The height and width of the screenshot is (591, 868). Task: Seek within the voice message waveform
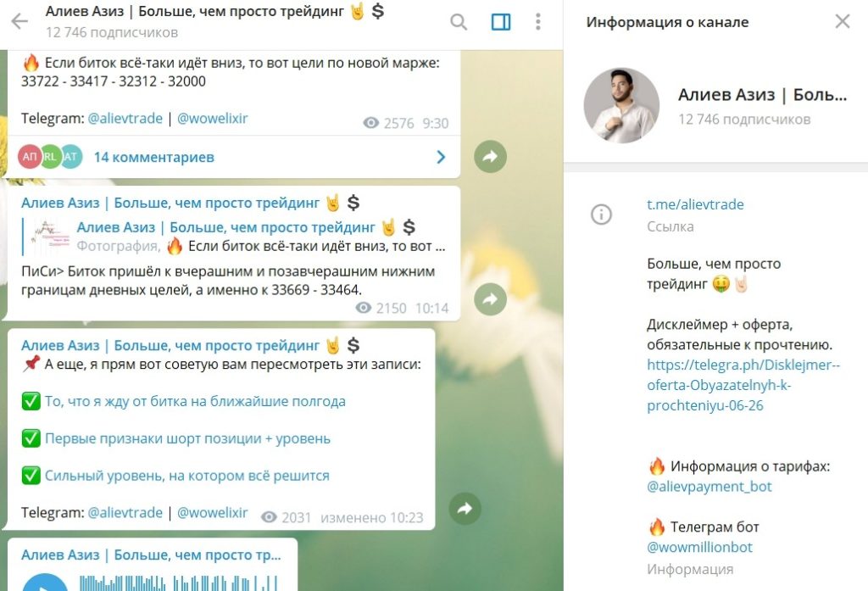point(178,583)
